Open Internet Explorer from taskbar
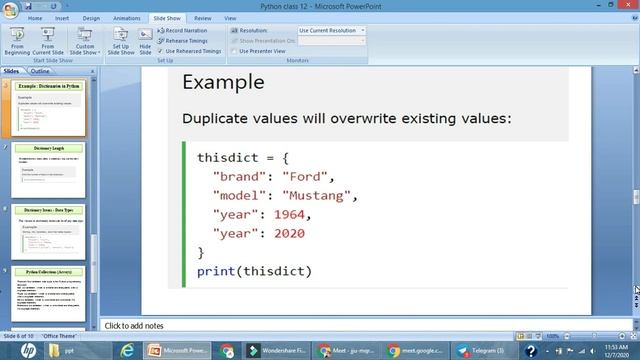 point(127,351)
